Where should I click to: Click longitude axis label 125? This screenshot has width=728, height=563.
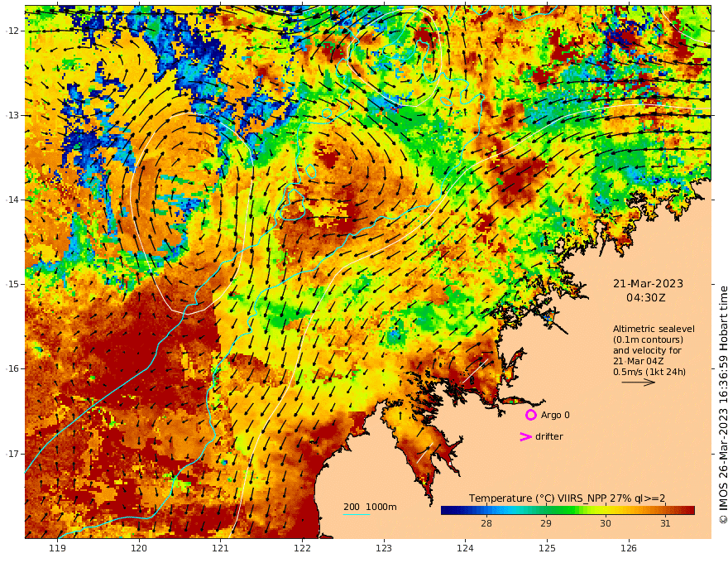click(547, 548)
